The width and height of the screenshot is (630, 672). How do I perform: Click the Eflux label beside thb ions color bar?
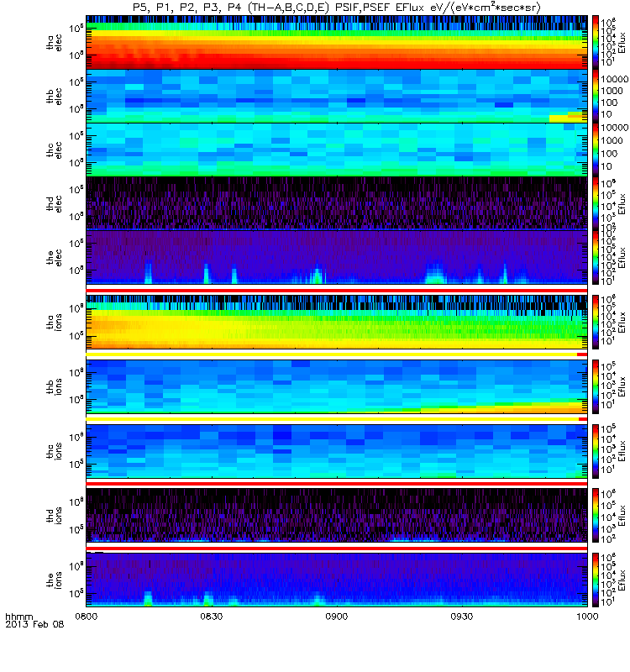coord(622,386)
